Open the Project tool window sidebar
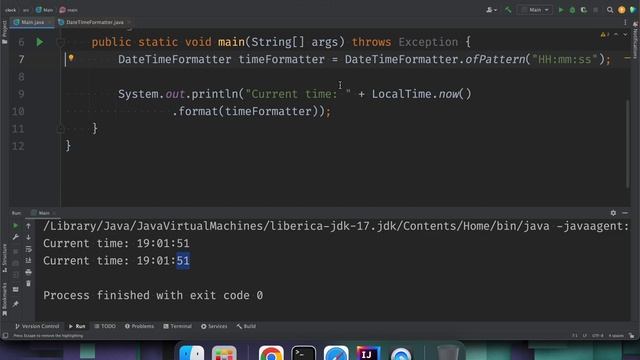 (x=4, y=32)
